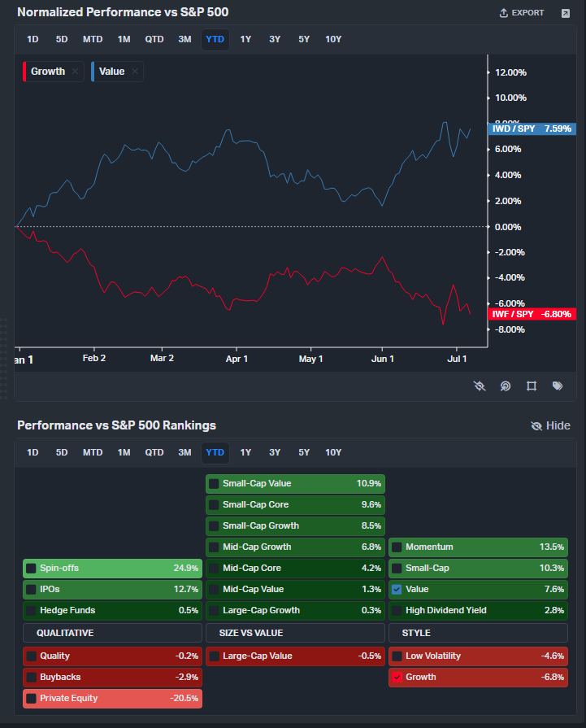Enable the Spin-offs checkbox
Viewport: 586px width, 728px height.
[31, 569]
